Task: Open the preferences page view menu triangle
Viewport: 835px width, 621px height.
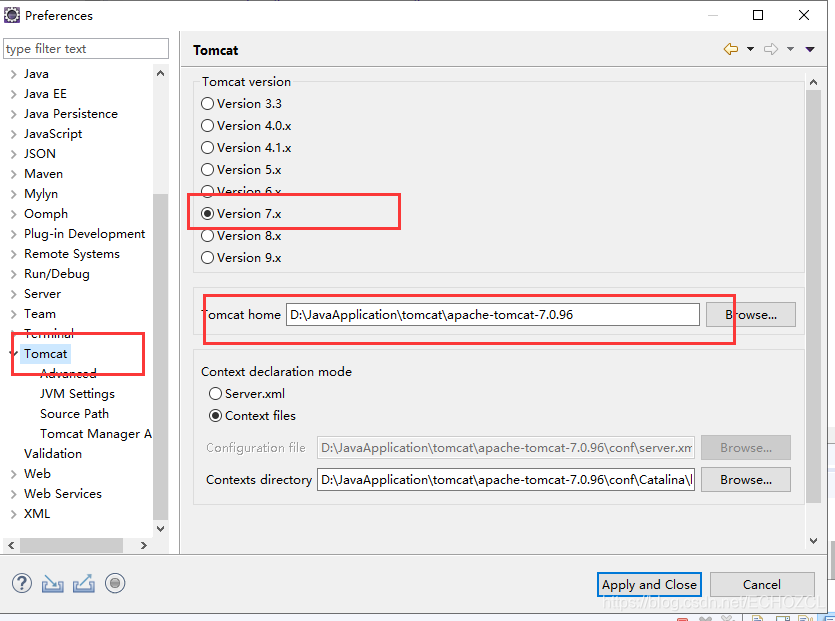Action: pyautogui.click(x=810, y=49)
